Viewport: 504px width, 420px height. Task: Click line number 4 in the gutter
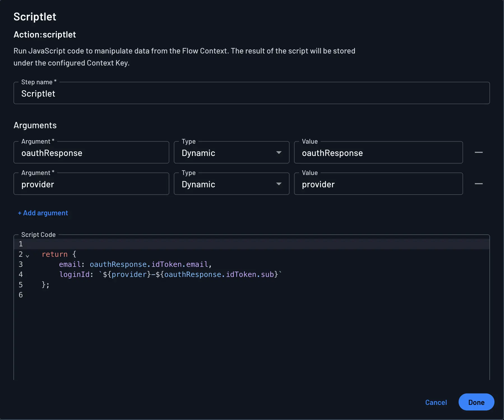21,274
